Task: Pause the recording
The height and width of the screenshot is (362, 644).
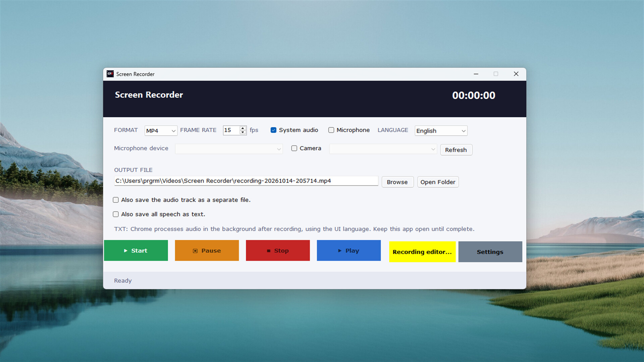Action: click(x=207, y=250)
